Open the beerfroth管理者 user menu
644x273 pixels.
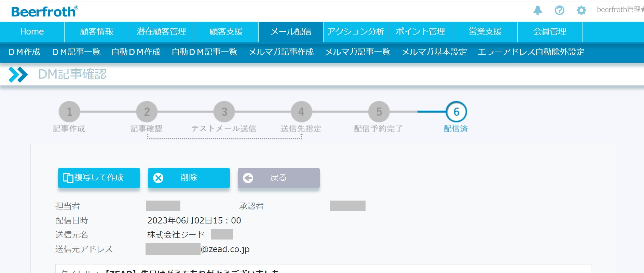(620, 10)
